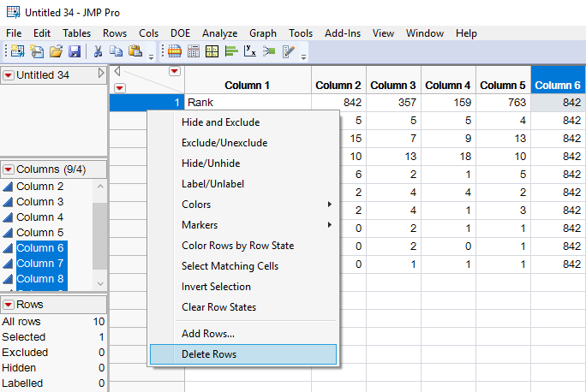Select Column 8 in the Columns list
This screenshot has height=392, width=586.
coord(40,279)
